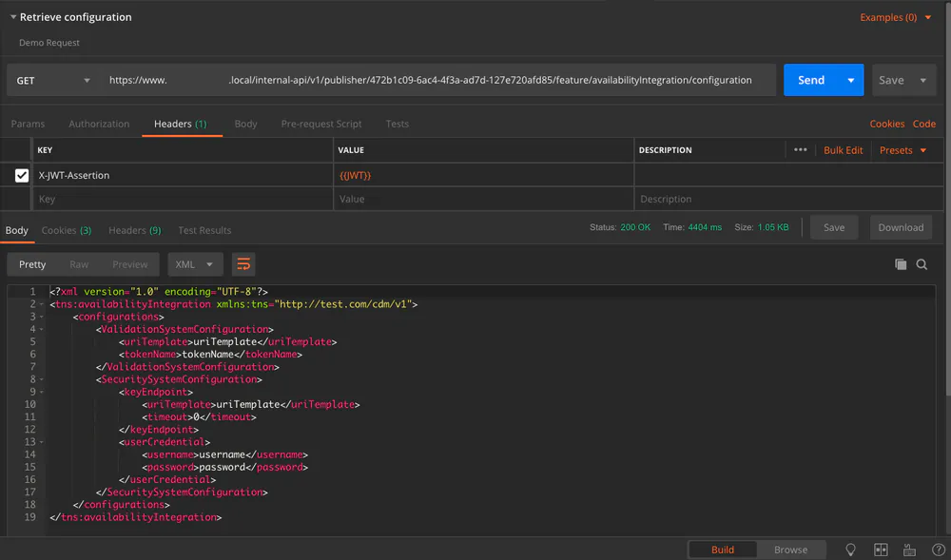Toggle the two-pane layout icon
Screen dimensions: 951x560
(x=880, y=550)
